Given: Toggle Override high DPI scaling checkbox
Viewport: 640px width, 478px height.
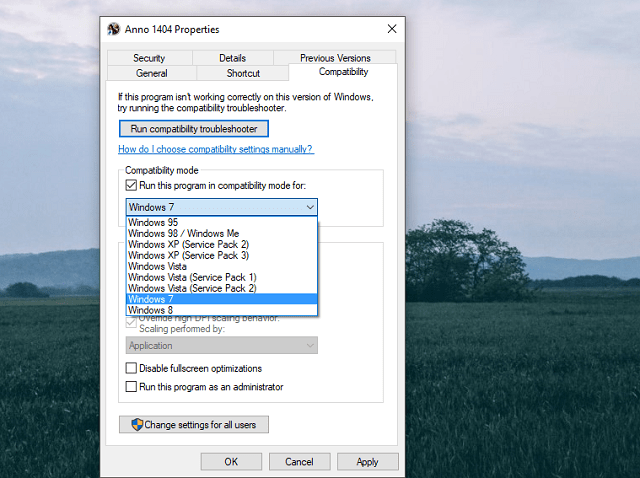Looking at the screenshot, I should 131,322.
